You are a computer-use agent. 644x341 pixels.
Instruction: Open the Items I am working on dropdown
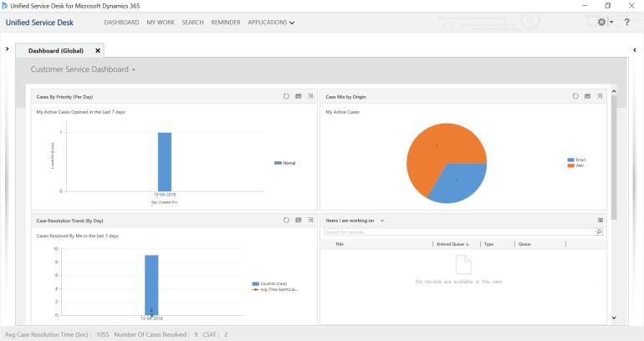click(382, 221)
